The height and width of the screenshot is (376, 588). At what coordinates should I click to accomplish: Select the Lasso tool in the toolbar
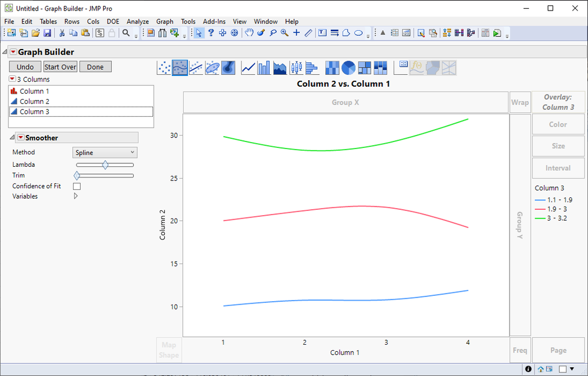click(x=273, y=33)
